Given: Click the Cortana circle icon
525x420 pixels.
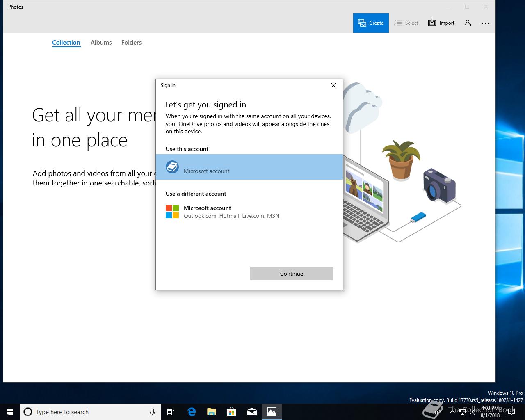Looking at the screenshot, I should 28,412.
